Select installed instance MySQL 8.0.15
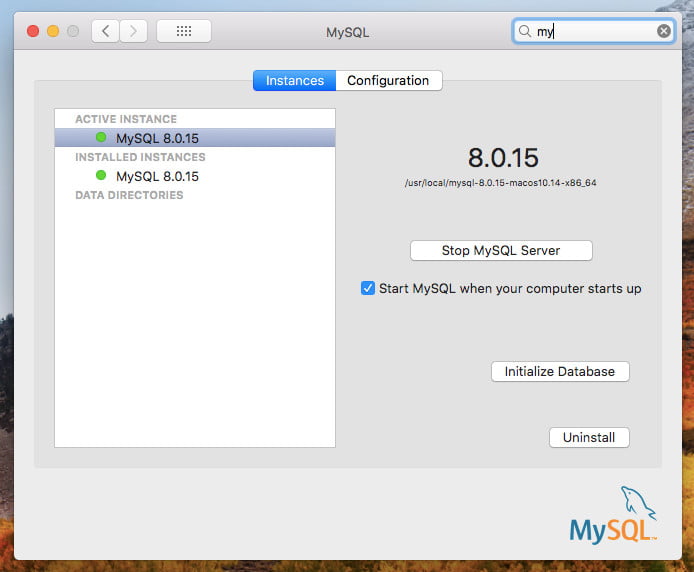Screen dimensions: 694x572 tap(195, 176)
